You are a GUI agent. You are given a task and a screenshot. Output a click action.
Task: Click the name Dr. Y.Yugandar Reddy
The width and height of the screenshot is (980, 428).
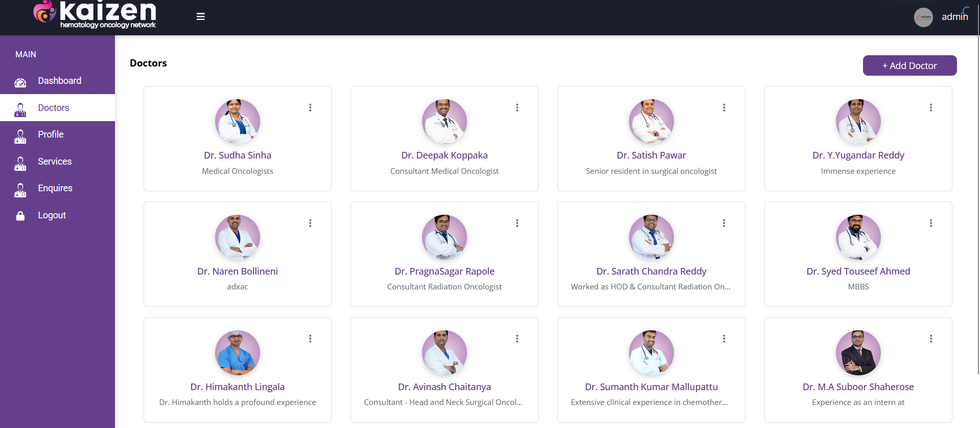pyautogui.click(x=858, y=155)
